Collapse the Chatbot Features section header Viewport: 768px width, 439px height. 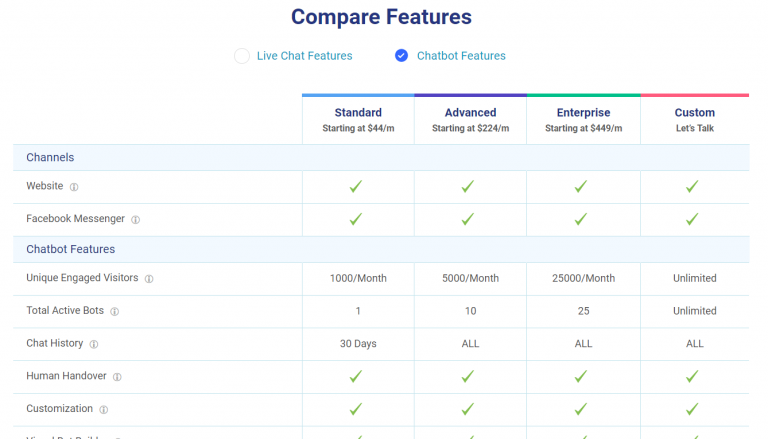[70, 249]
